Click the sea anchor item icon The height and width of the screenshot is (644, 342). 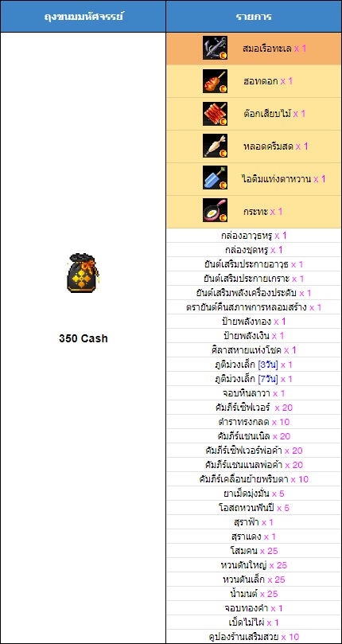click(215, 48)
